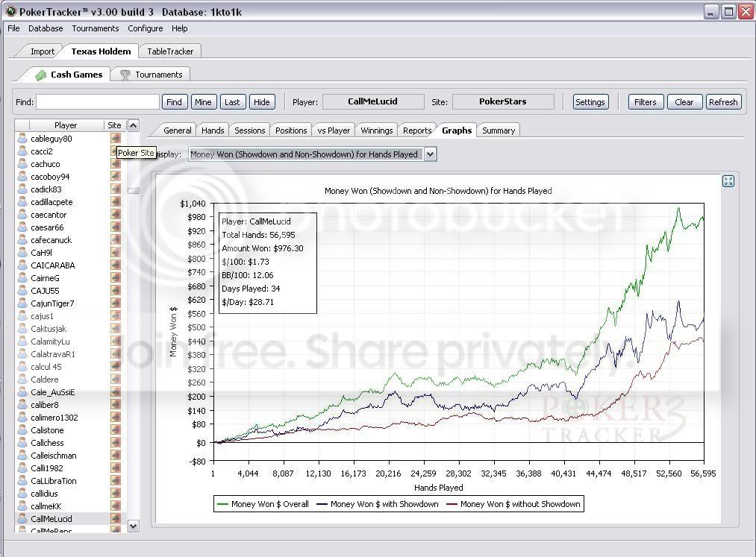756x557 pixels.
Task: Open the Help menu
Action: point(179,28)
